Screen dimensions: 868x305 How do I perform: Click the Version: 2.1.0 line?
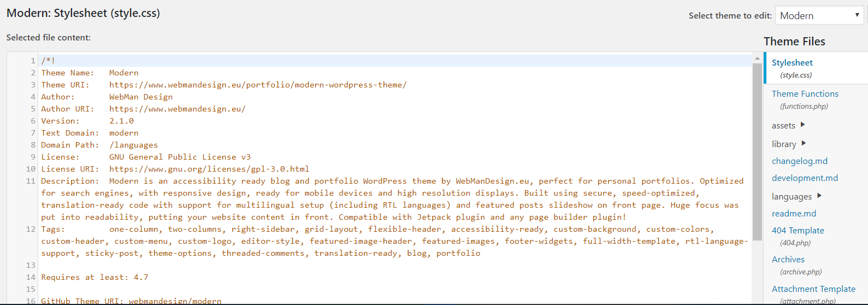87,121
